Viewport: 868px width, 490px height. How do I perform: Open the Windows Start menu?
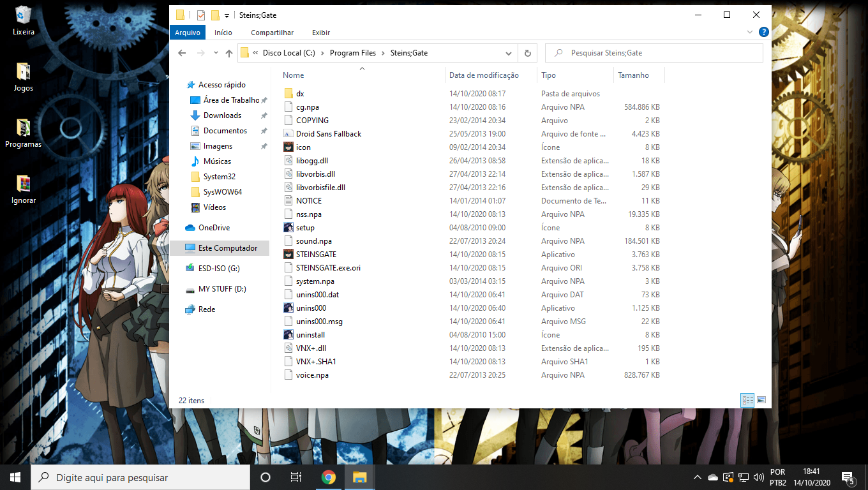[15, 477]
